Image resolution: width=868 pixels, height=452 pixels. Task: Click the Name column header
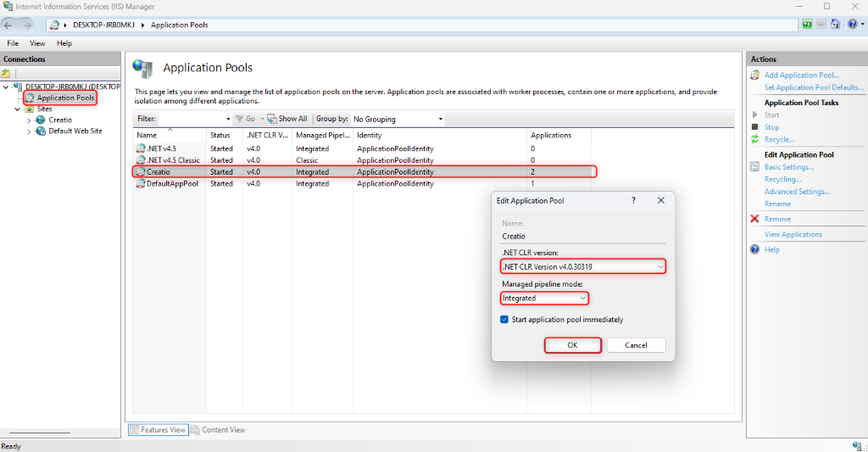(x=170, y=135)
